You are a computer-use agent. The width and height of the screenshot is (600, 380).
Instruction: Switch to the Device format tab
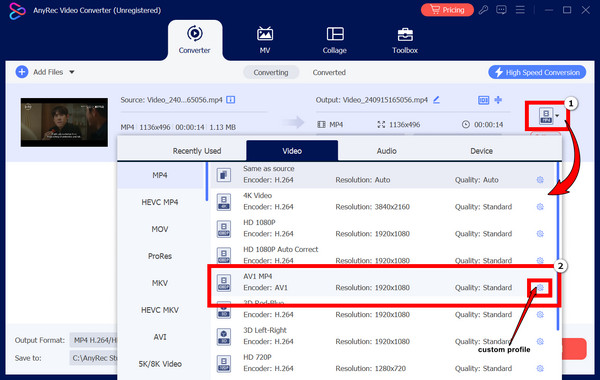(x=481, y=151)
